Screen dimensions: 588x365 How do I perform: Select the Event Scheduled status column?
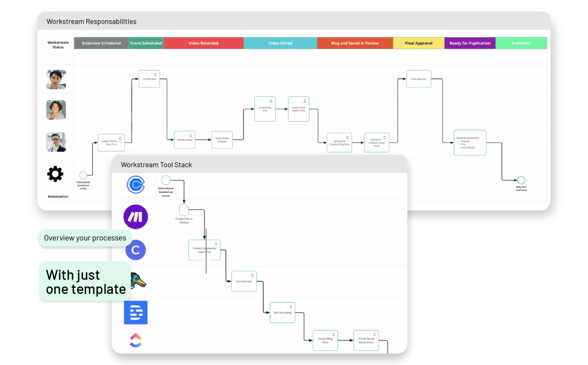click(x=146, y=43)
